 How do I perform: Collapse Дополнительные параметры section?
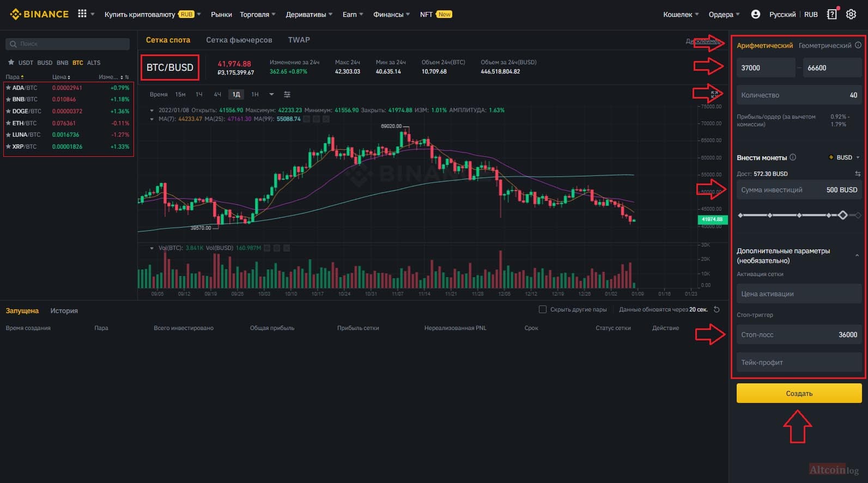[857, 255]
